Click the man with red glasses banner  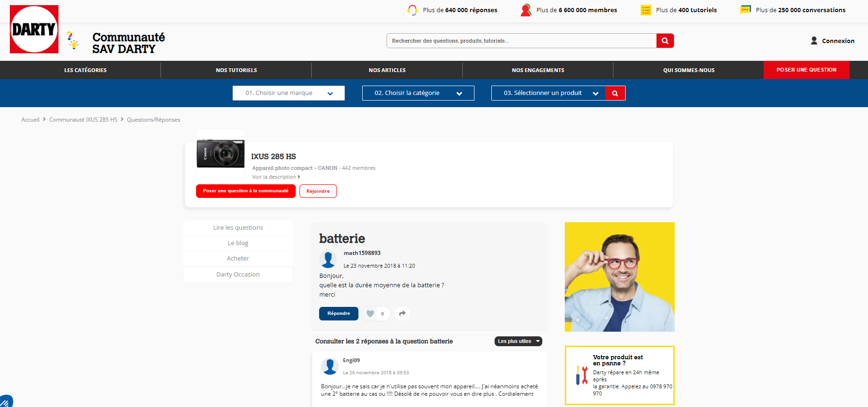(620, 277)
